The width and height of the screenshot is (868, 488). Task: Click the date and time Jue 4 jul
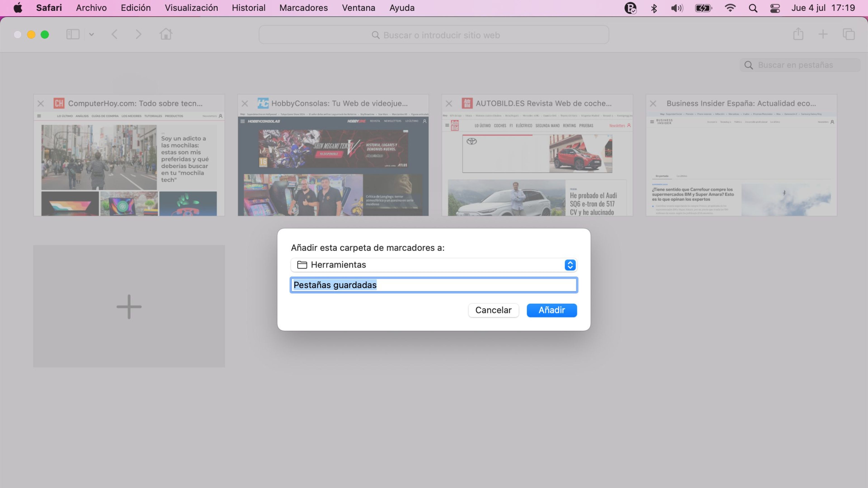(823, 8)
